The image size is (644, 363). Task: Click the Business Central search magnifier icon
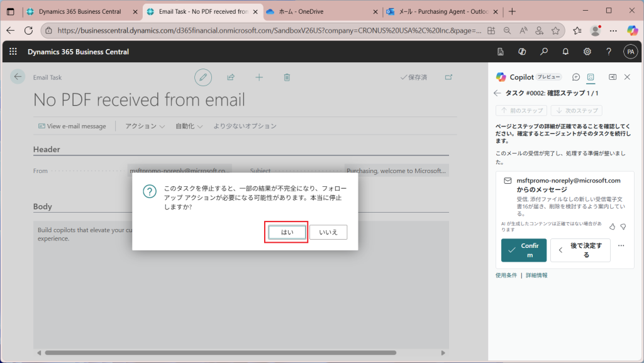tap(544, 52)
